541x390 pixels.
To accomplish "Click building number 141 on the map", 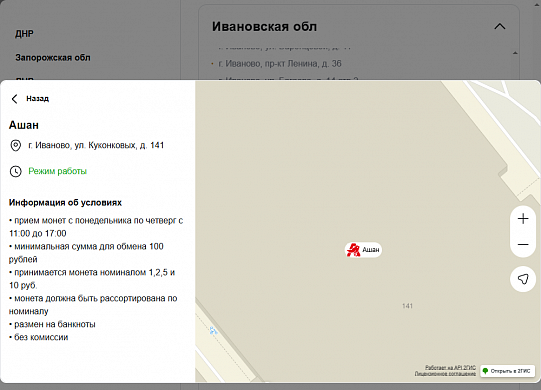I will (407, 306).
